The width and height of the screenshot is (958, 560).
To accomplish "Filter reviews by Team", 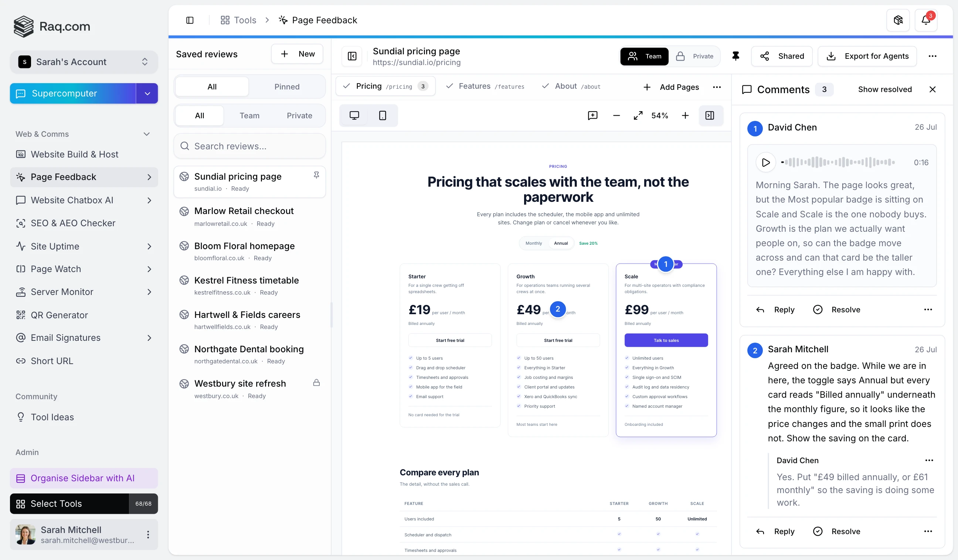I will tap(249, 116).
